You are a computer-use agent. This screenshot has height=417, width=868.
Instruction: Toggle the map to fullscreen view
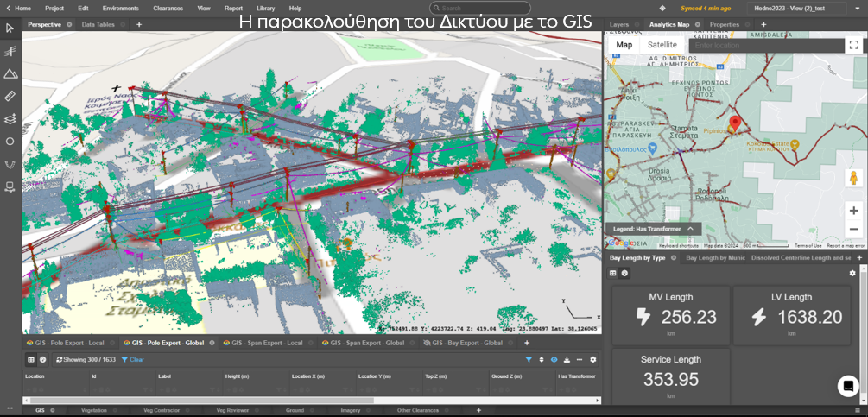point(853,45)
